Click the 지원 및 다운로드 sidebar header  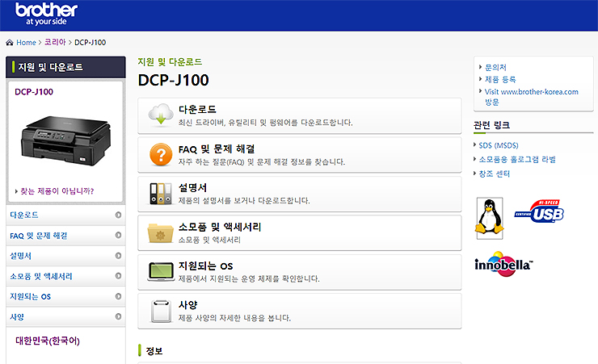pyautogui.click(x=65, y=67)
